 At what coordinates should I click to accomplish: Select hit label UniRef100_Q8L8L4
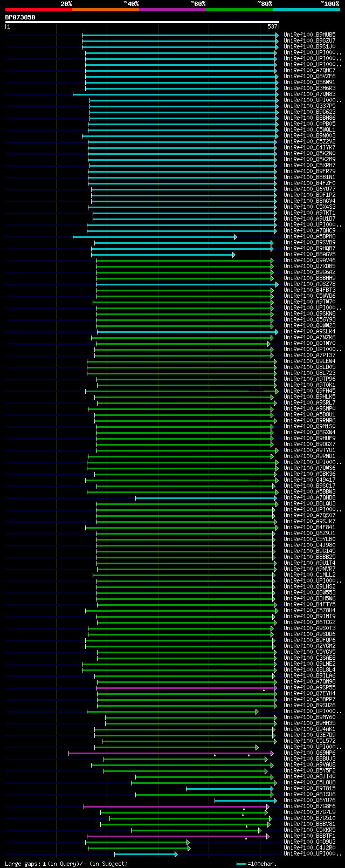(309, 669)
